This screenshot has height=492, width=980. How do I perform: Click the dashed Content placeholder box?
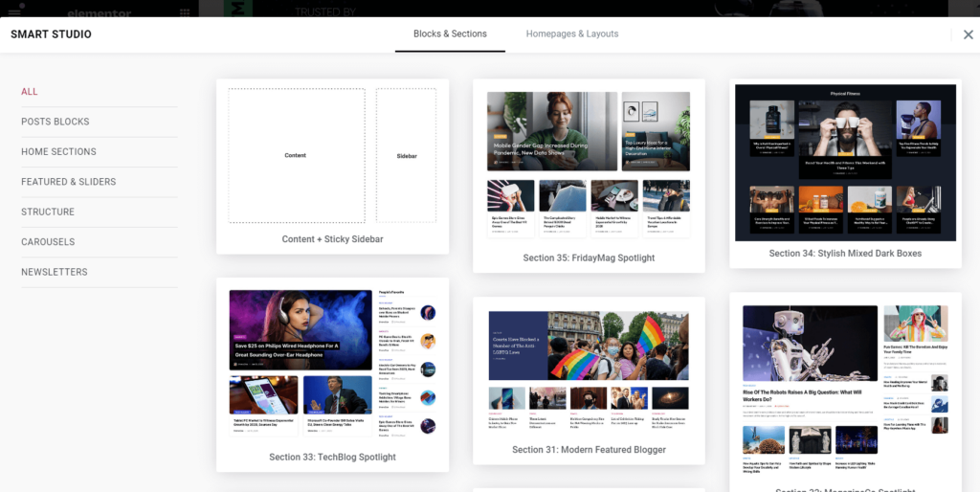click(297, 155)
